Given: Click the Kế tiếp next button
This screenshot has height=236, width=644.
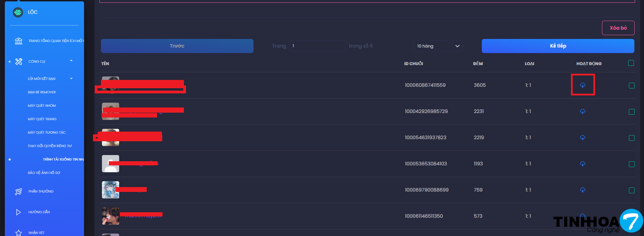Looking at the screenshot, I should (558, 46).
